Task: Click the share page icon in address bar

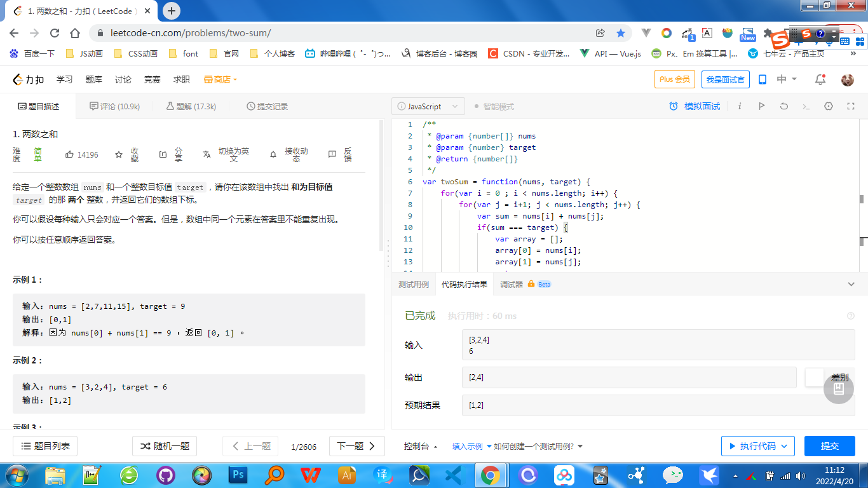Action: pos(600,33)
